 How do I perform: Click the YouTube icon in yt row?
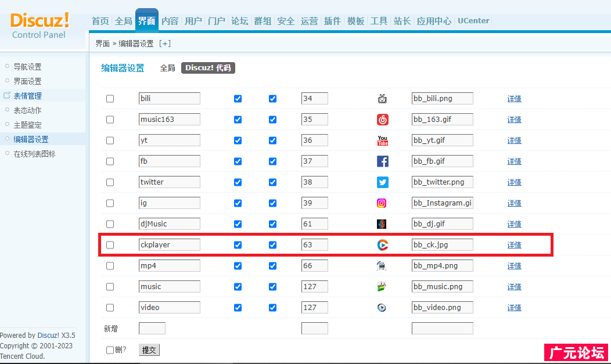[382, 140]
